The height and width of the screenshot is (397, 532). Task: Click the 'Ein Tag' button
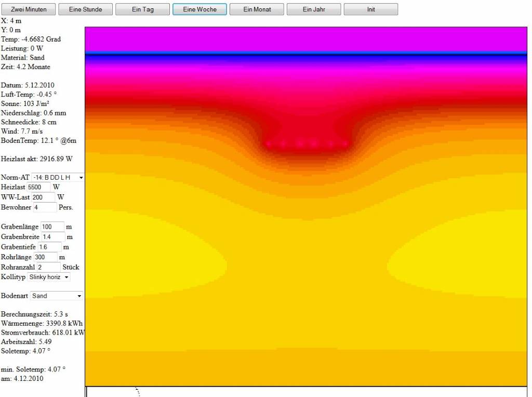tap(142, 9)
